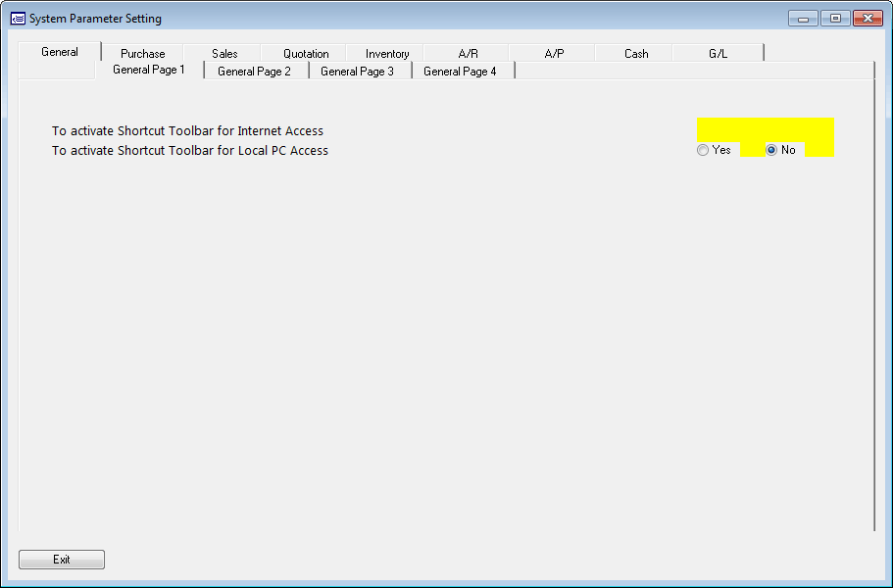
Task: Select the General Page 1 sub-tab
Action: click(149, 71)
